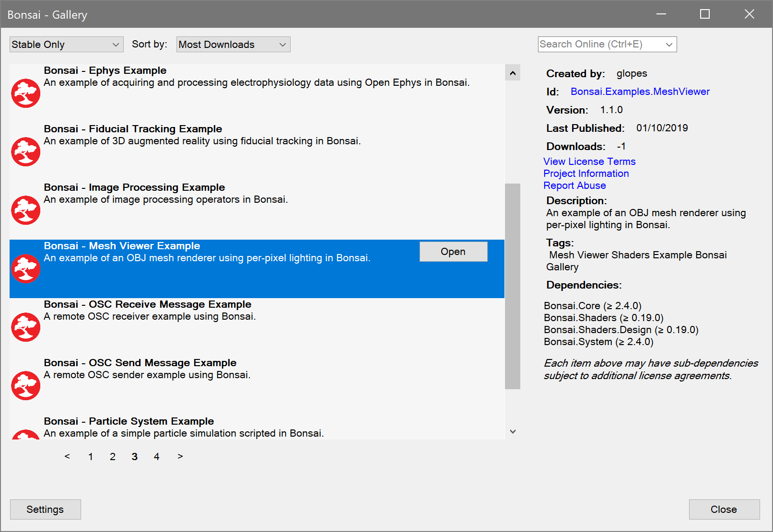
Task: Click the OSC Receive Message bonsai icon
Action: point(26,327)
